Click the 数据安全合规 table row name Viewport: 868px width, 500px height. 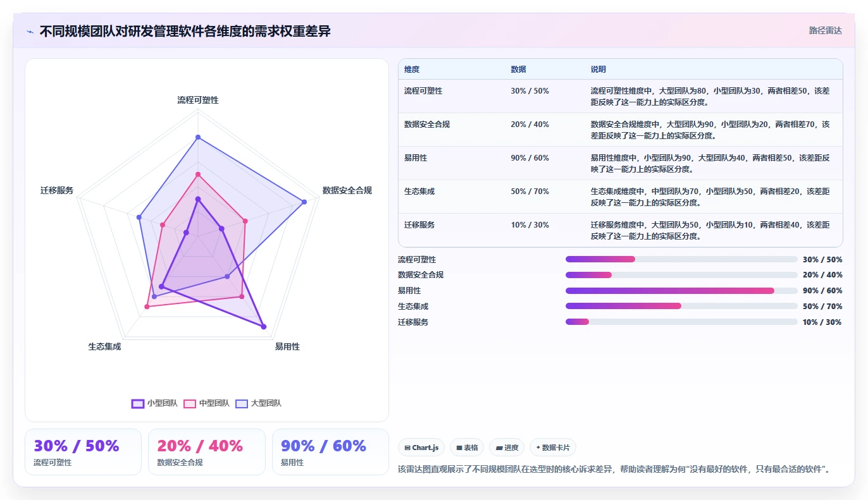coord(427,125)
